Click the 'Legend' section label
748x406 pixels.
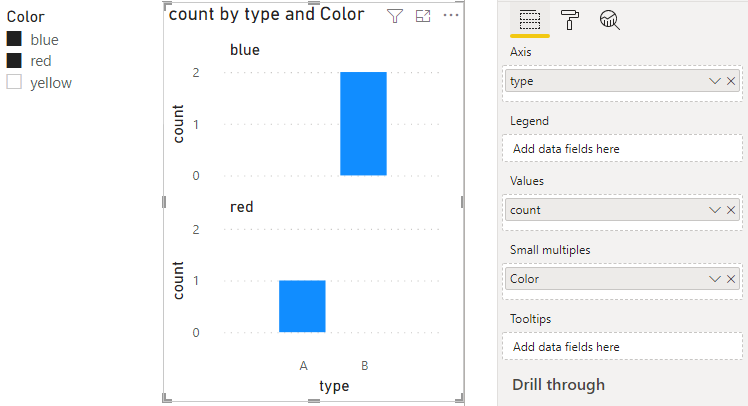click(529, 121)
